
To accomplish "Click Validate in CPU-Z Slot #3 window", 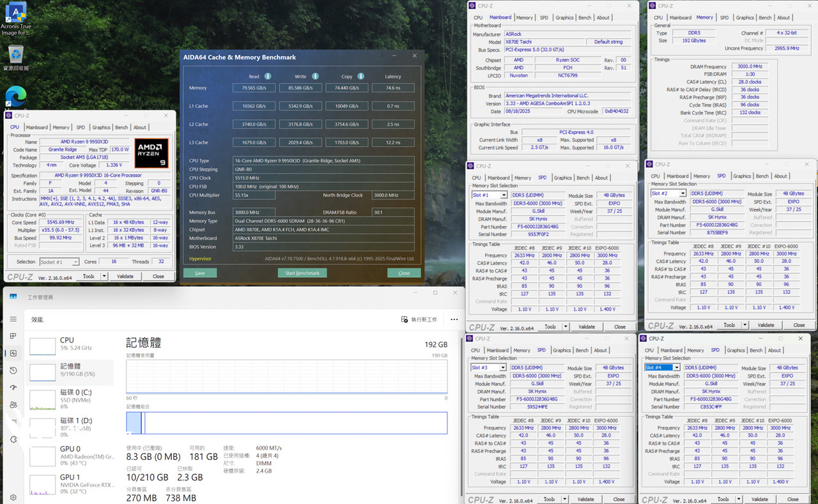I will click(x=585, y=499).
